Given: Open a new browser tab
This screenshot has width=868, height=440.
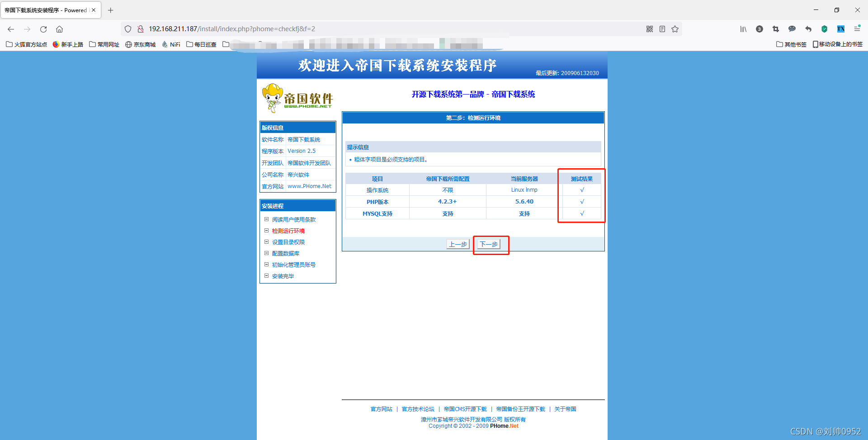Looking at the screenshot, I should 110,10.
